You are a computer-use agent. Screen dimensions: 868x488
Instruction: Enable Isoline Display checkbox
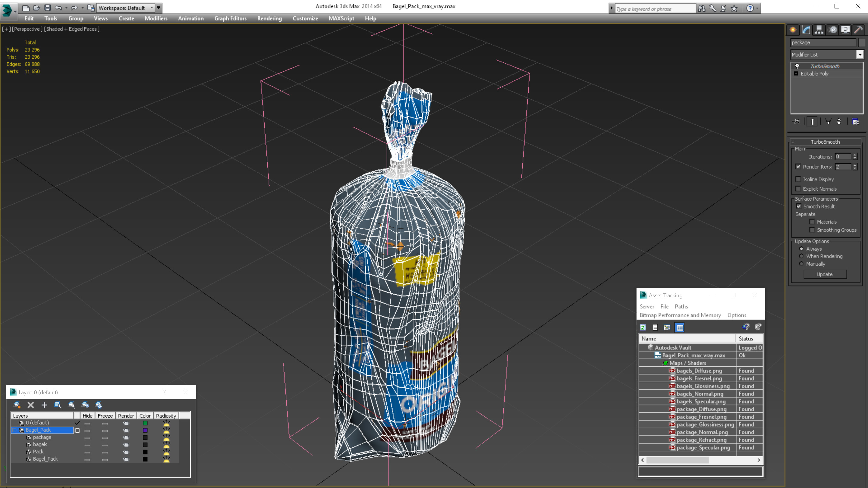coord(798,179)
